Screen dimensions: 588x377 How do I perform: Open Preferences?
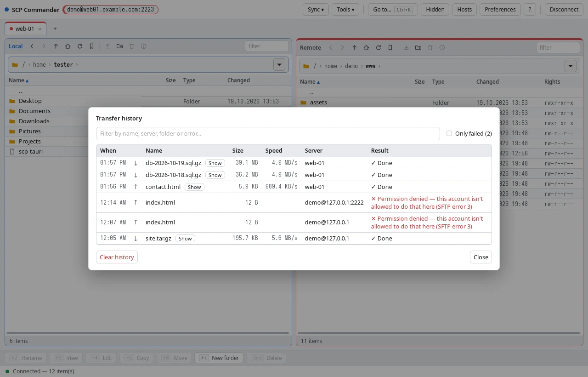pyautogui.click(x=500, y=9)
